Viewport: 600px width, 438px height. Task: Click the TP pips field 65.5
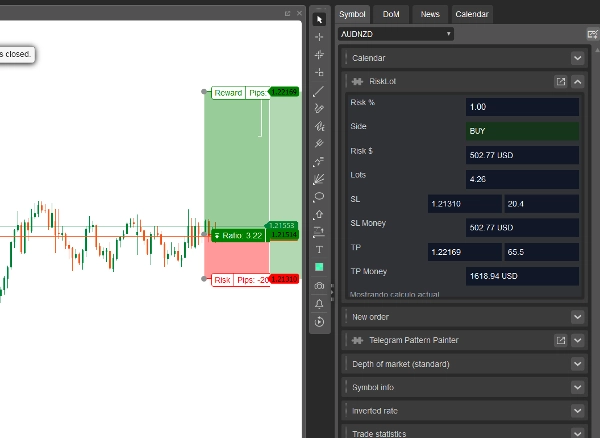[x=541, y=252]
